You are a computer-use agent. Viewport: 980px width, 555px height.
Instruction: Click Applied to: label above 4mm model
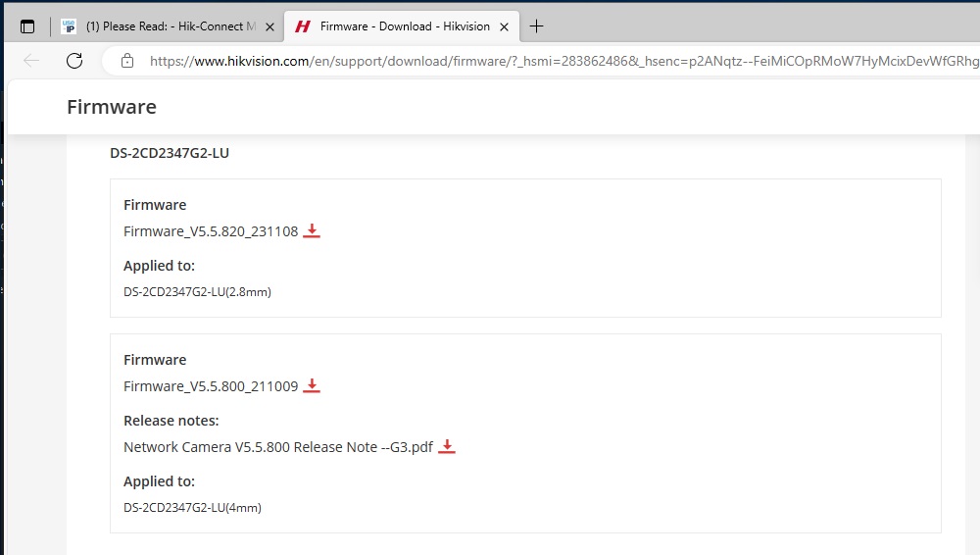pyautogui.click(x=160, y=481)
